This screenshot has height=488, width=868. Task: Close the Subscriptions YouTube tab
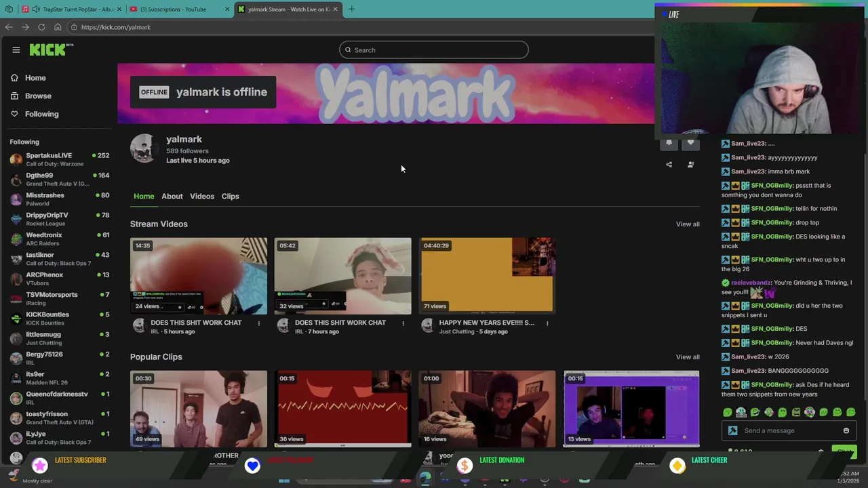point(227,9)
